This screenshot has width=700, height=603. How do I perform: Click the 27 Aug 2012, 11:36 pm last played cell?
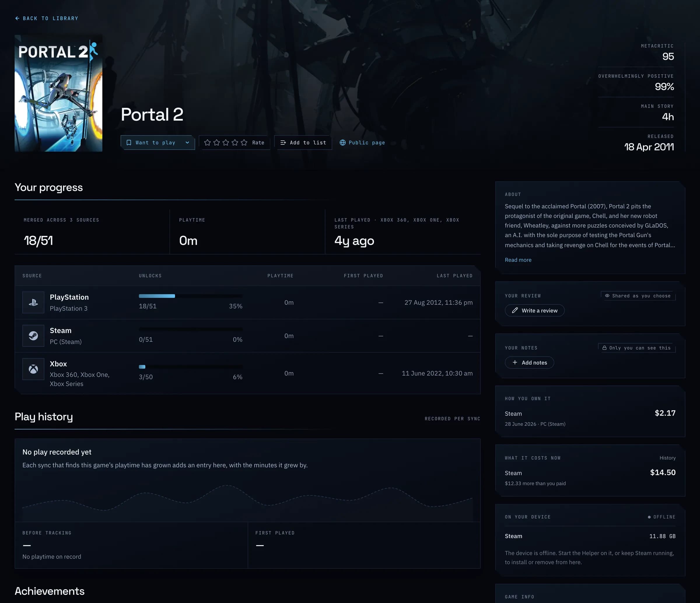pyautogui.click(x=438, y=302)
